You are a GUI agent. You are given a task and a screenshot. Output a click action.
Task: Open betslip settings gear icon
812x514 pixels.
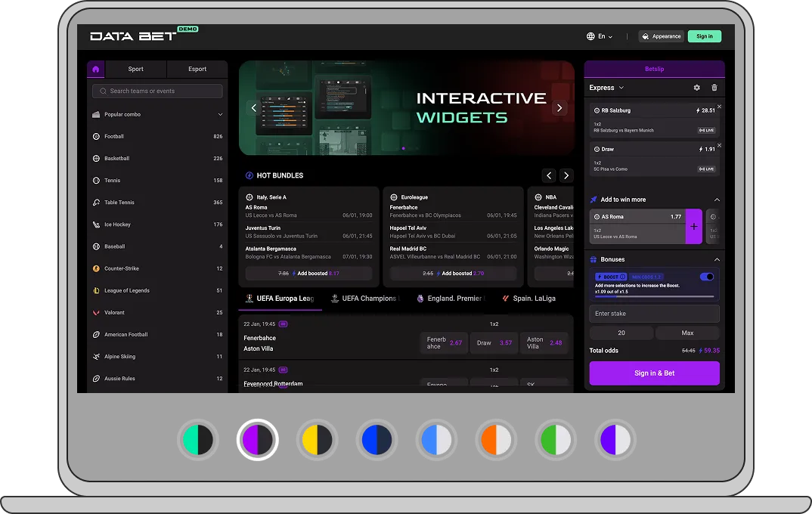(696, 88)
